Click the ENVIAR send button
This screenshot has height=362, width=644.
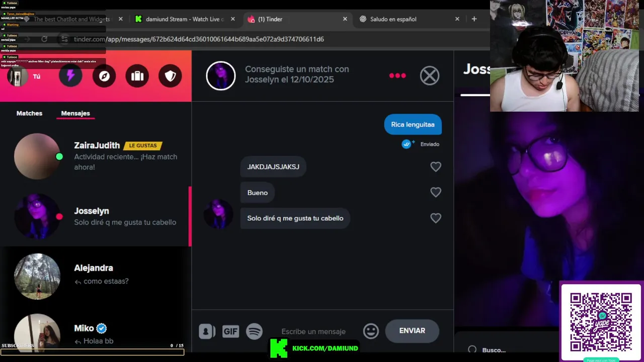click(412, 331)
